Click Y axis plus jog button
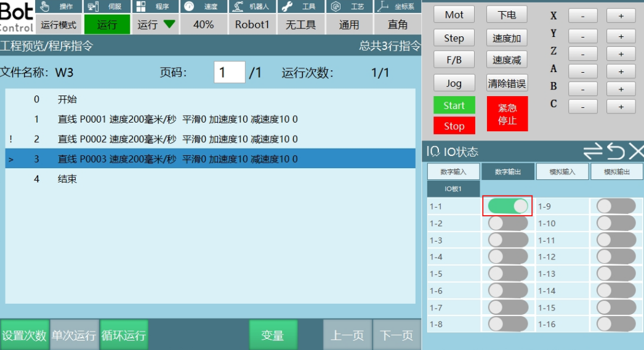Image resolution: width=644 pixels, height=350 pixels. click(621, 36)
